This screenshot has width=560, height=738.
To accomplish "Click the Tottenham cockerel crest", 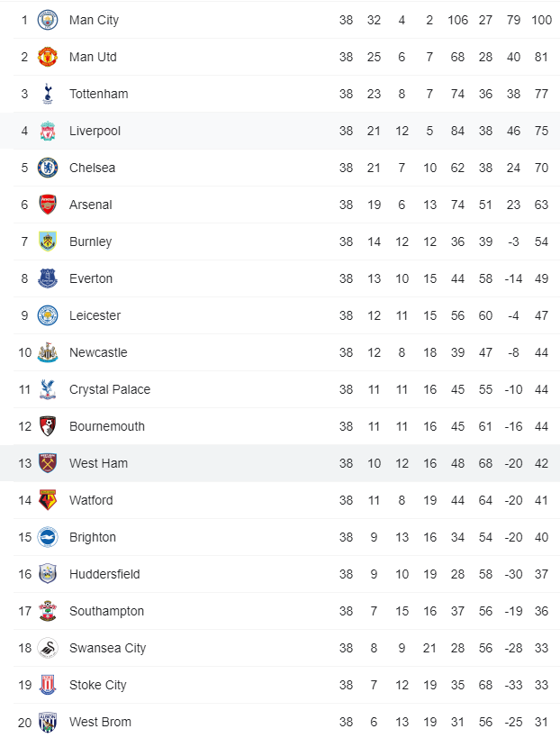I will (48, 94).
